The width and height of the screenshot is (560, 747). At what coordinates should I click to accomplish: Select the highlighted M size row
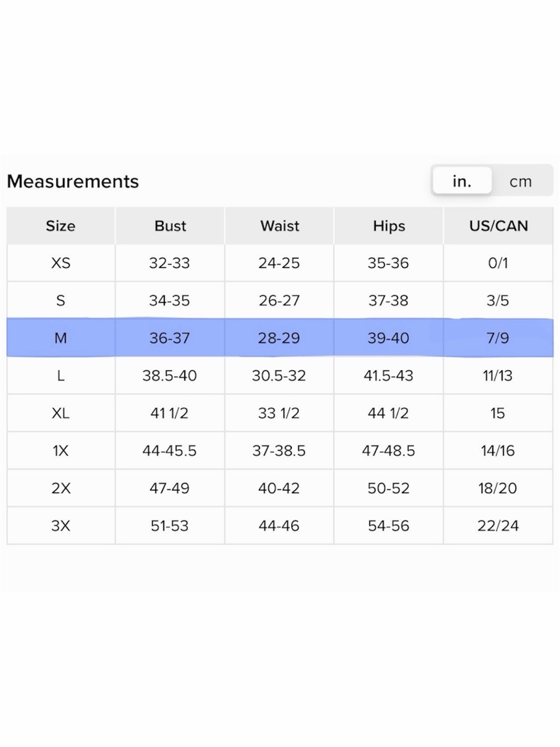(x=280, y=338)
